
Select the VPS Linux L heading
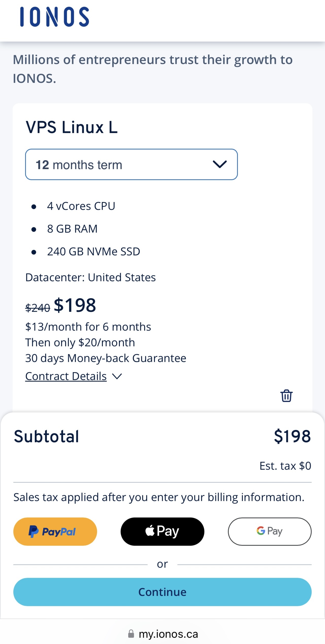coord(72,127)
